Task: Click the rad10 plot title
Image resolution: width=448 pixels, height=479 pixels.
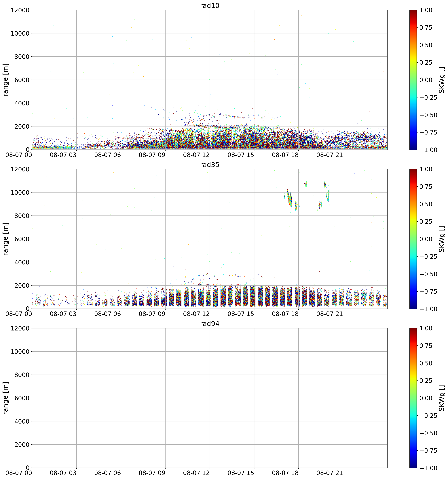Action: pyautogui.click(x=210, y=5)
